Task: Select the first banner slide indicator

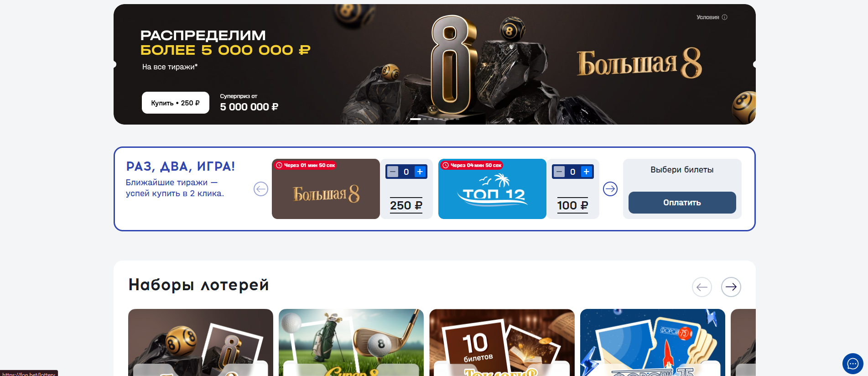Action: pos(416,119)
